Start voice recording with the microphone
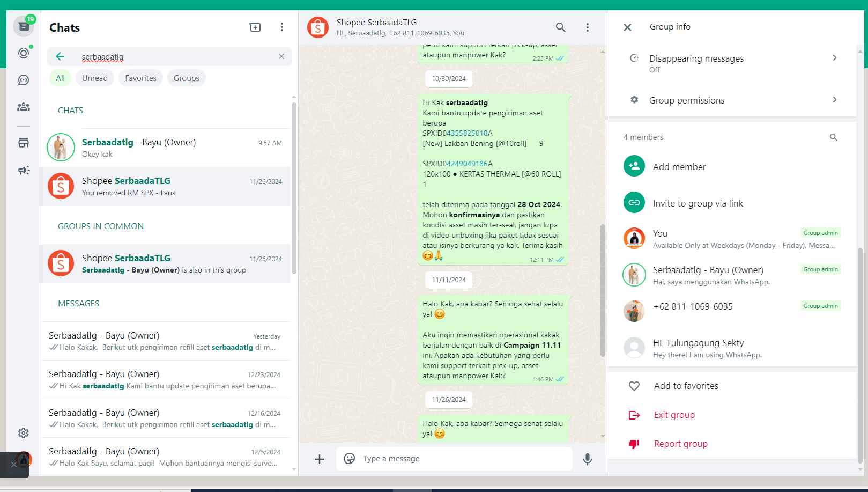The height and width of the screenshot is (492, 868). (588, 459)
